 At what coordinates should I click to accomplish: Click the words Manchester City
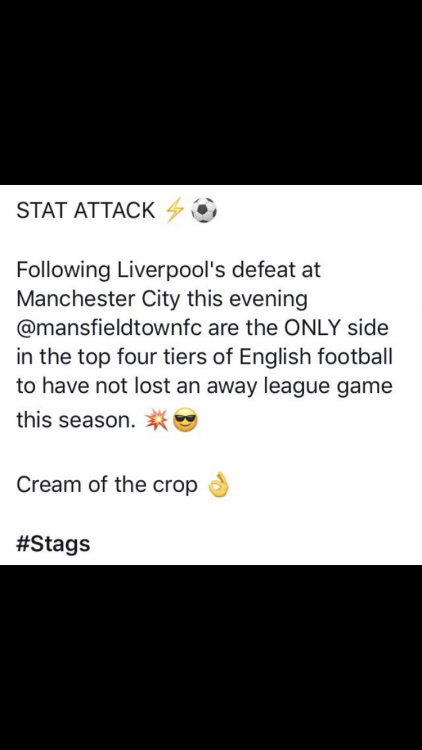coord(99,299)
